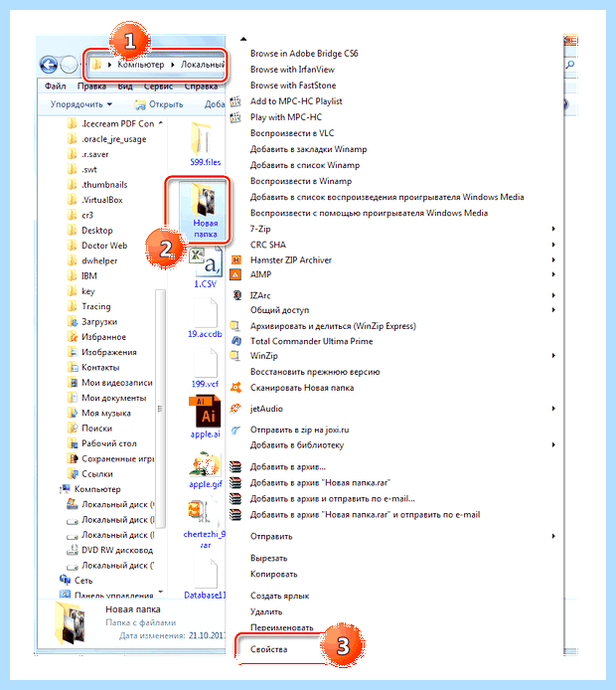Viewport: 616px width, 690px height.
Task: Expand the 7-Zip submenu arrow
Action: [x=553, y=229]
